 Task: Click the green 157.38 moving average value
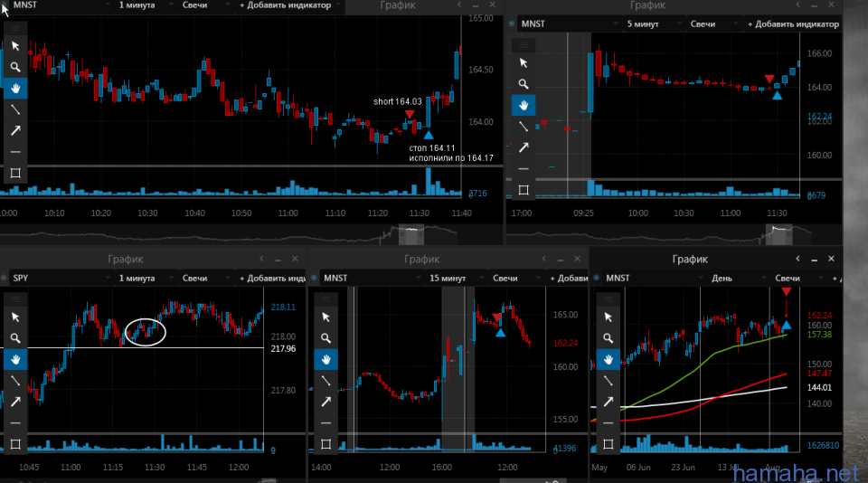pyautogui.click(x=819, y=335)
